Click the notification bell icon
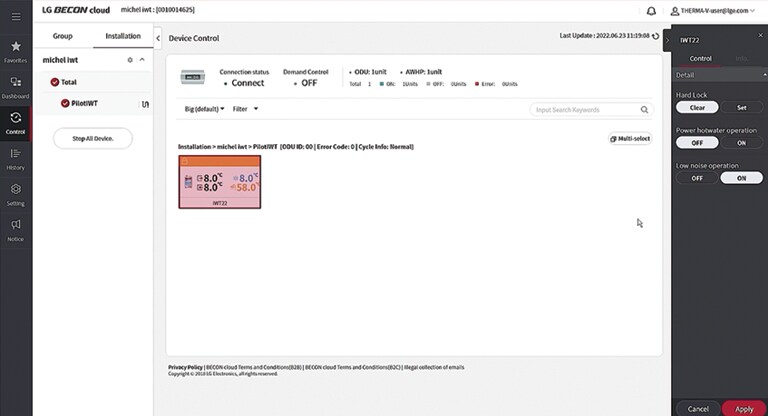The width and height of the screenshot is (768, 416). tap(652, 11)
